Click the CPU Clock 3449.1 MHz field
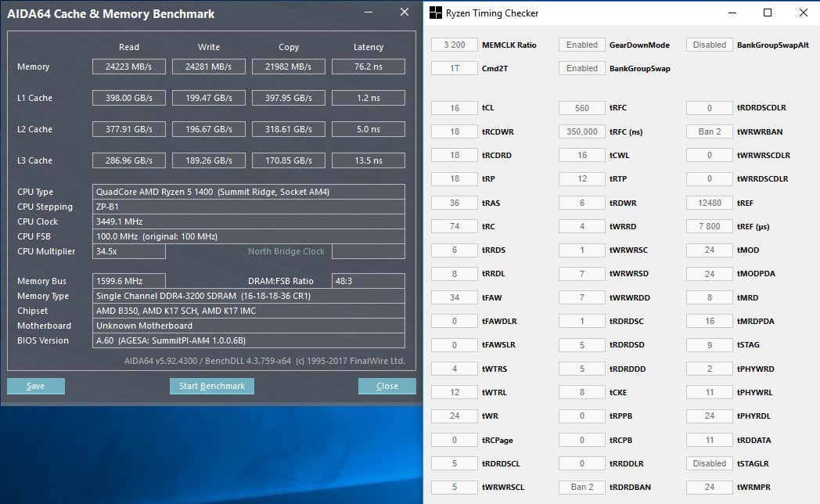The image size is (820, 504). [x=248, y=221]
